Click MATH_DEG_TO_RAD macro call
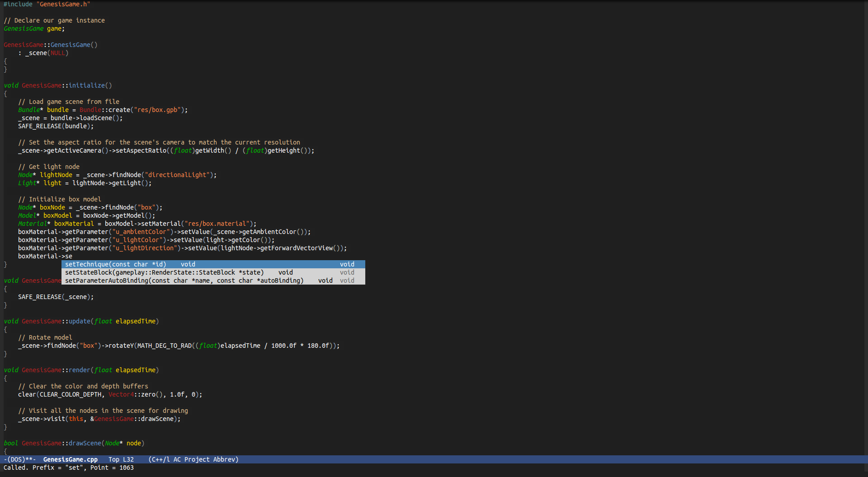Viewport: 868px width, 477px height. (165, 346)
